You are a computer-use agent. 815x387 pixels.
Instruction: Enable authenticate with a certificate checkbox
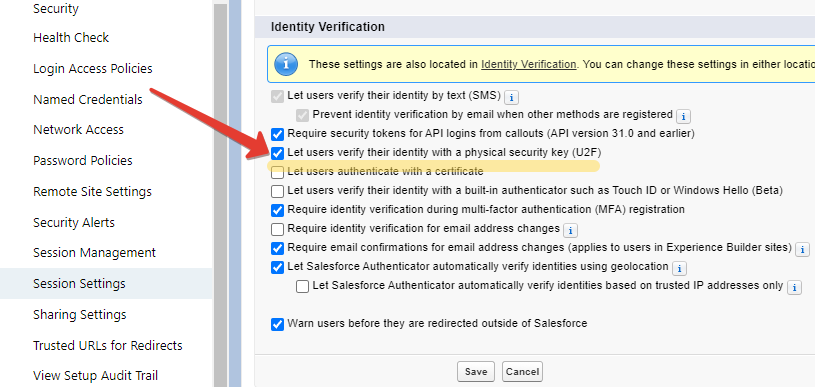[278, 172]
